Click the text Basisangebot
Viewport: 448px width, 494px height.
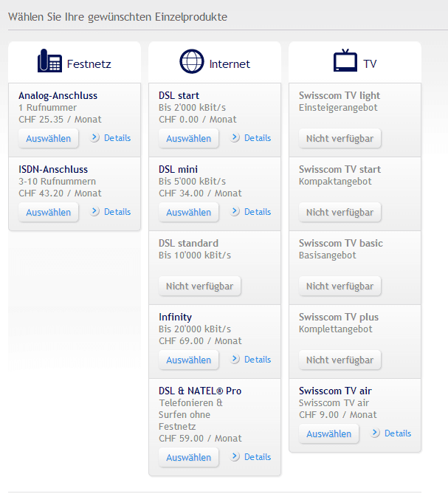click(328, 255)
